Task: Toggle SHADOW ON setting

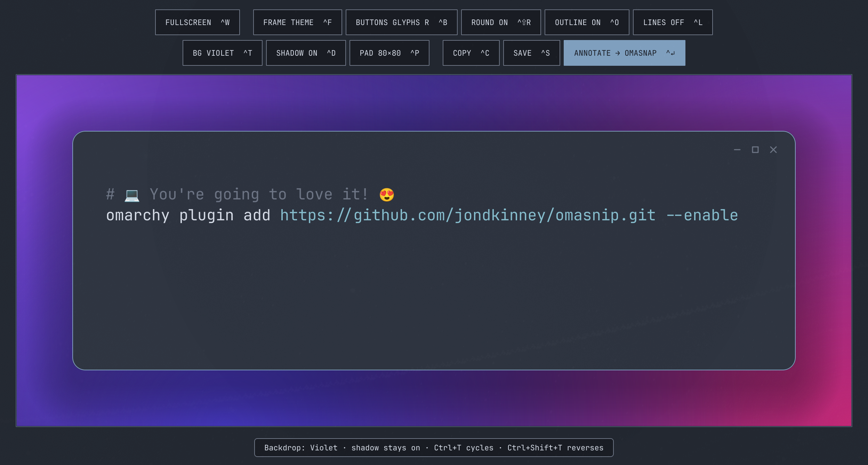Action: (306, 53)
